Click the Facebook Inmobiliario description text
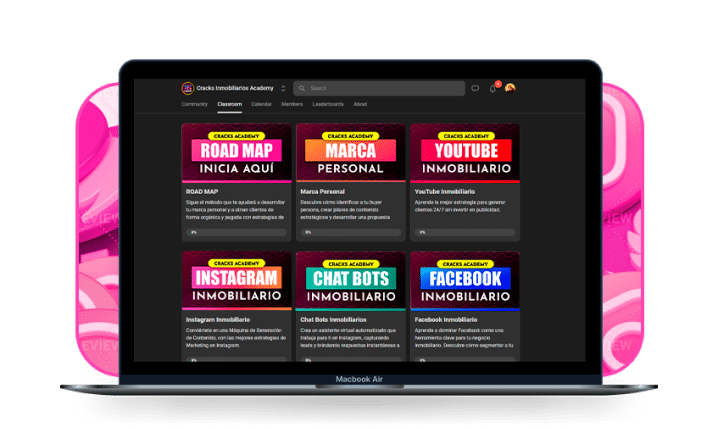The width and height of the screenshot is (718, 429). [x=464, y=337]
